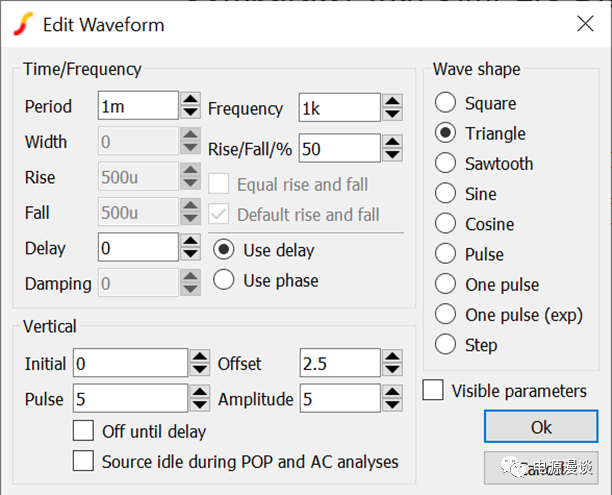The width and height of the screenshot is (612, 495).
Task: Pick the One pulse (exp) option
Action: [x=446, y=315]
